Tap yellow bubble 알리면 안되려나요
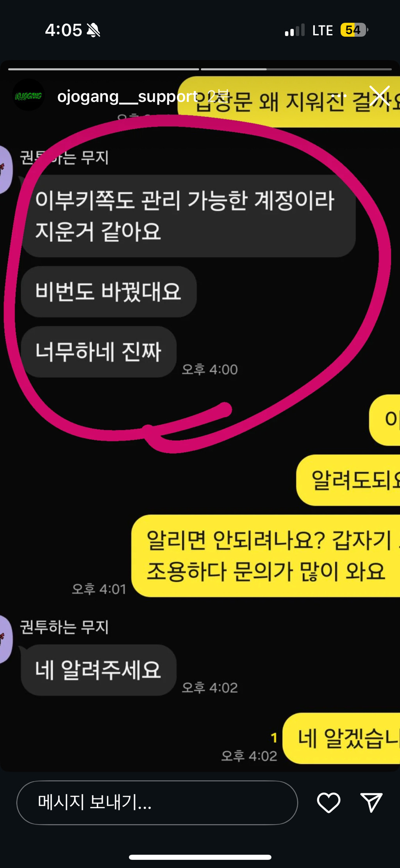Image resolution: width=400 pixels, height=868 pixels. 266,556
